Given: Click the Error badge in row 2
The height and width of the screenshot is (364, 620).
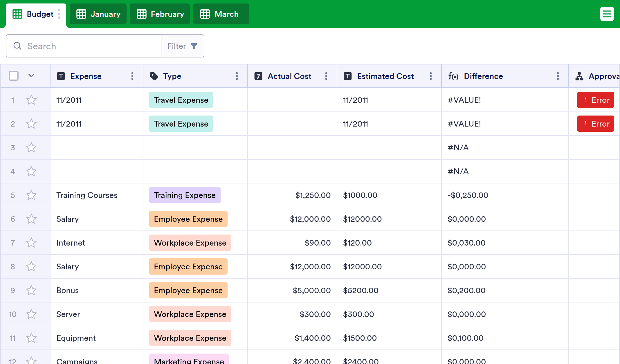Looking at the screenshot, I should pyautogui.click(x=595, y=124).
